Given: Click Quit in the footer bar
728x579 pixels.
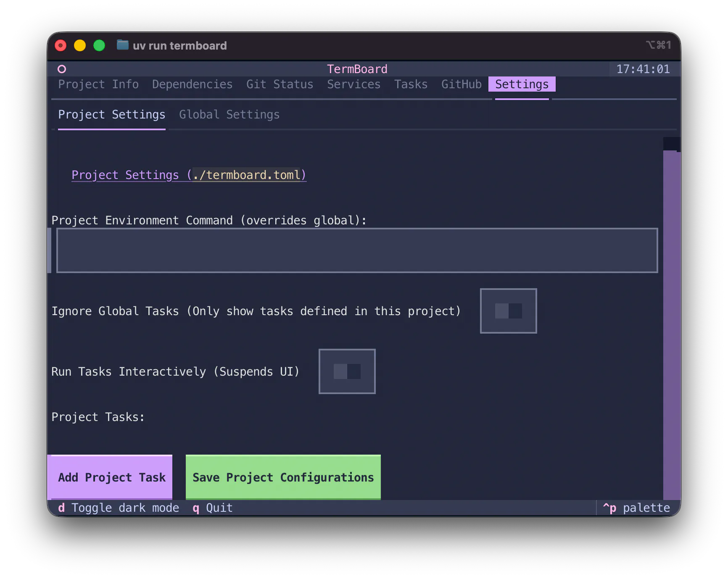Looking at the screenshot, I should pos(212,508).
